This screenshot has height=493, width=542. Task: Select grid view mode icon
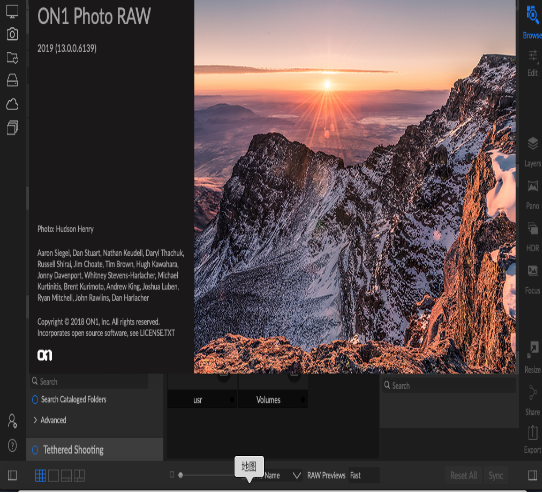click(x=40, y=476)
